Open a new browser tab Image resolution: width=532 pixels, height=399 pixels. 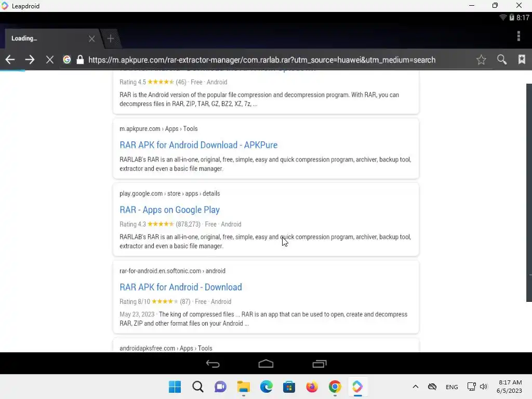(110, 38)
